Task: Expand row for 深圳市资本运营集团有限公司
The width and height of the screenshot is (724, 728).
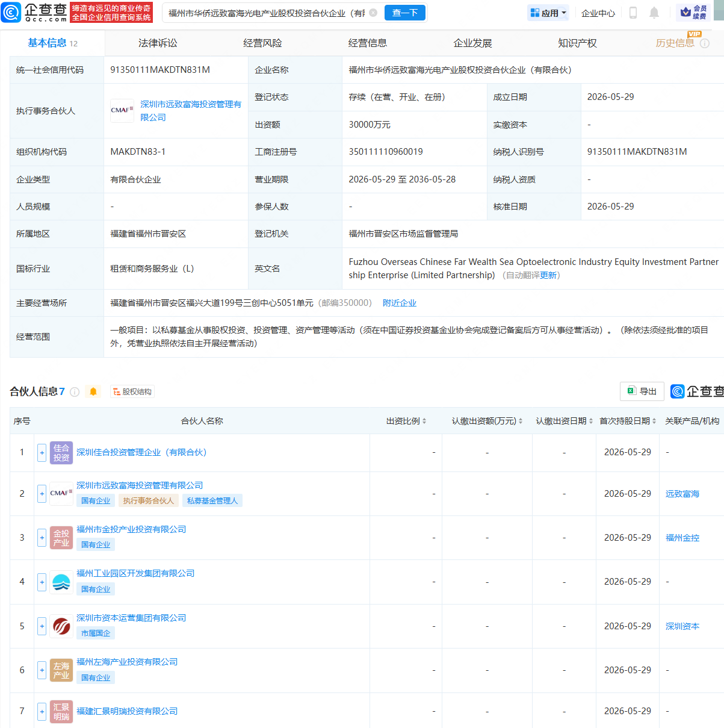Action: point(42,626)
